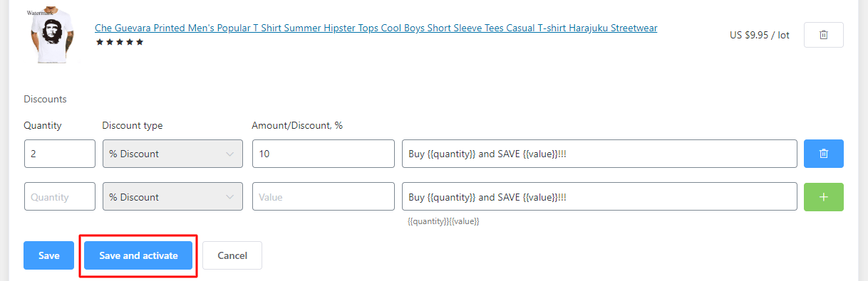Viewport: 868px width, 281px height.
Task: Click the empty Value field in second row
Action: tap(324, 197)
